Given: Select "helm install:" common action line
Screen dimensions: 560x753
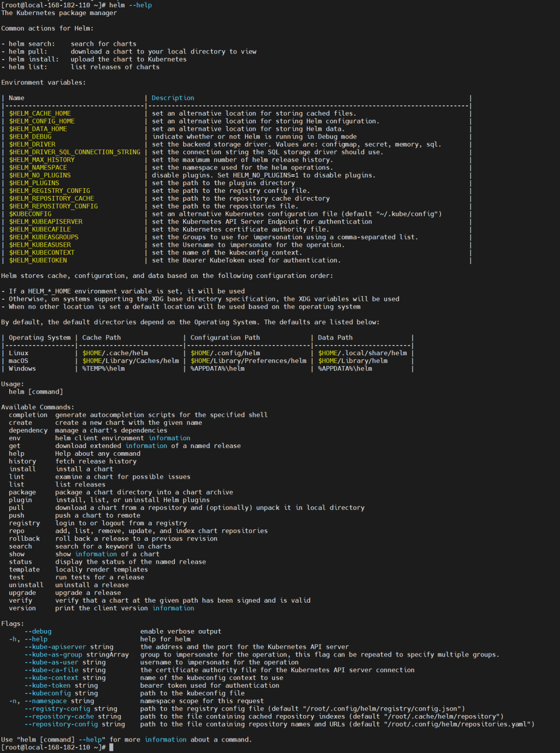Looking at the screenshot, I should tap(94, 60).
